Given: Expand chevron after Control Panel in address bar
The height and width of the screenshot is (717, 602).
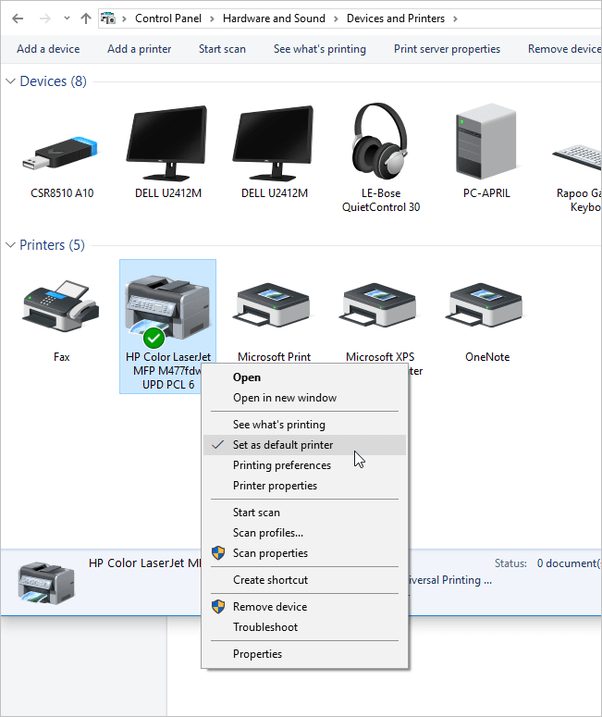Looking at the screenshot, I should point(212,19).
